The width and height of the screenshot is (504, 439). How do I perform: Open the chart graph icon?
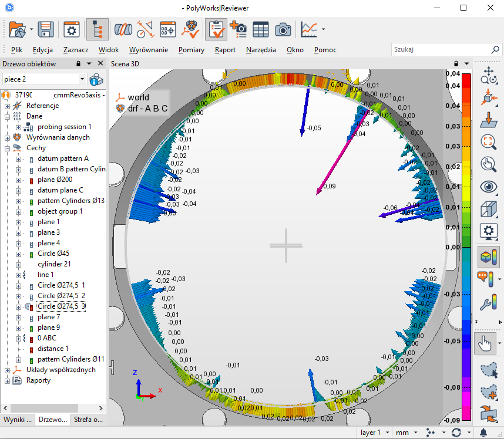pyautogui.click(x=309, y=29)
